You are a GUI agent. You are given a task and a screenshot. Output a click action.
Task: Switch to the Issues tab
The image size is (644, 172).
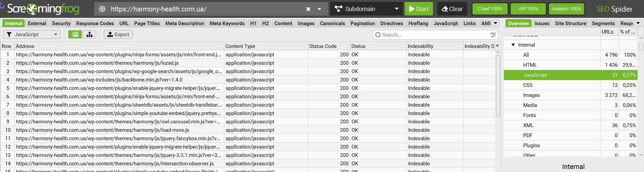click(x=542, y=23)
